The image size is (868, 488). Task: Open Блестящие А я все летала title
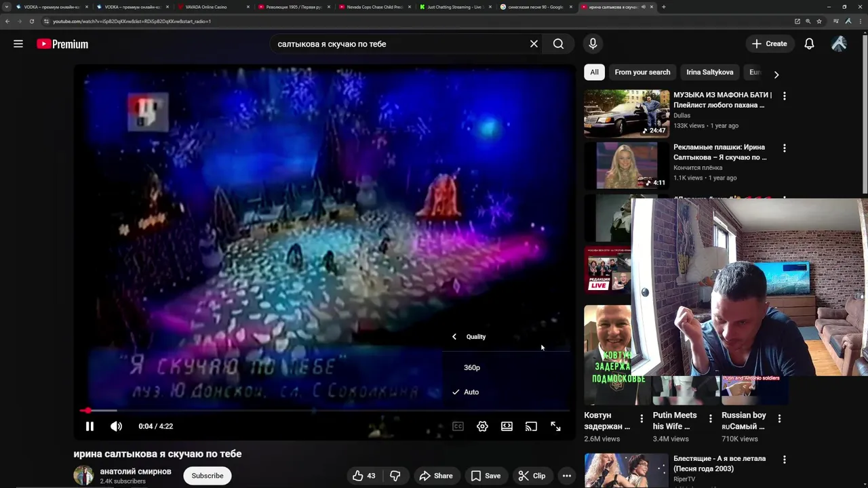pos(719,464)
